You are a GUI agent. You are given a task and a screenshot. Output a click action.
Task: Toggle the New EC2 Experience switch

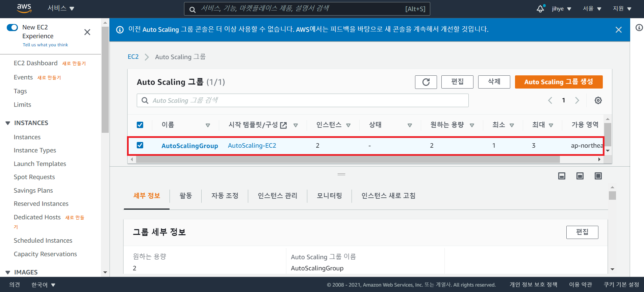pyautogui.click(x=12, y=27)
